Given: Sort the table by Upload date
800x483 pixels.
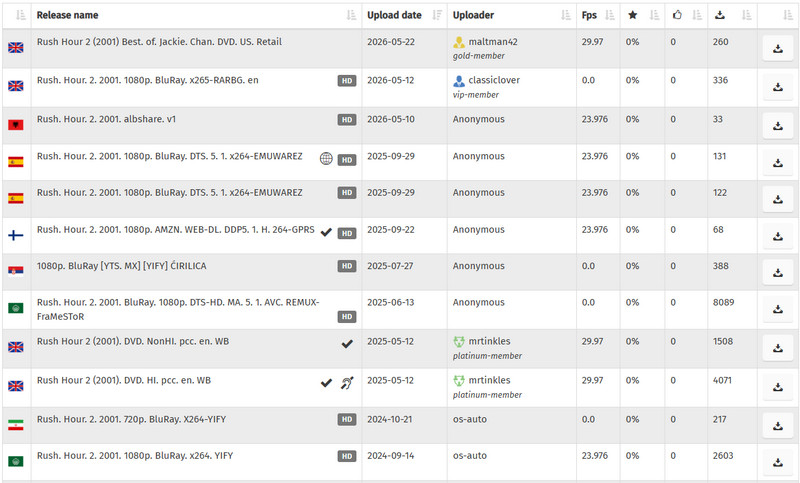Looking at the screenshot, I should (437, 15).
